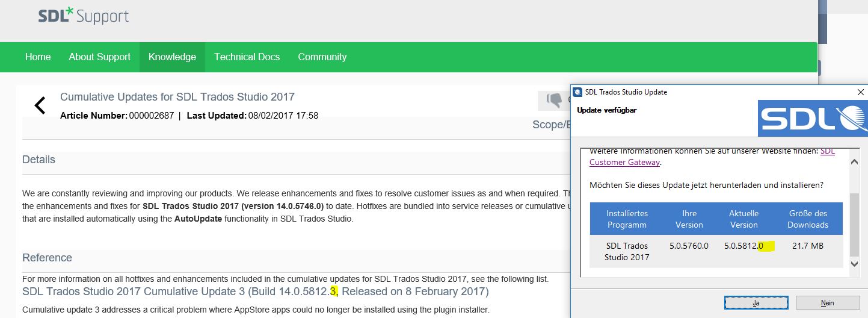Click the installed version 5.0.5760.0 cell
The height and width of the screenshot is (318, 868).
[x=689, y=246]
